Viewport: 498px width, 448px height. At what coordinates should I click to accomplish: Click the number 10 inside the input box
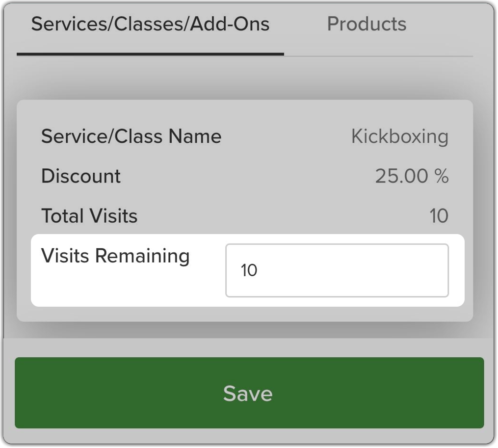click(x=249, y=270)
